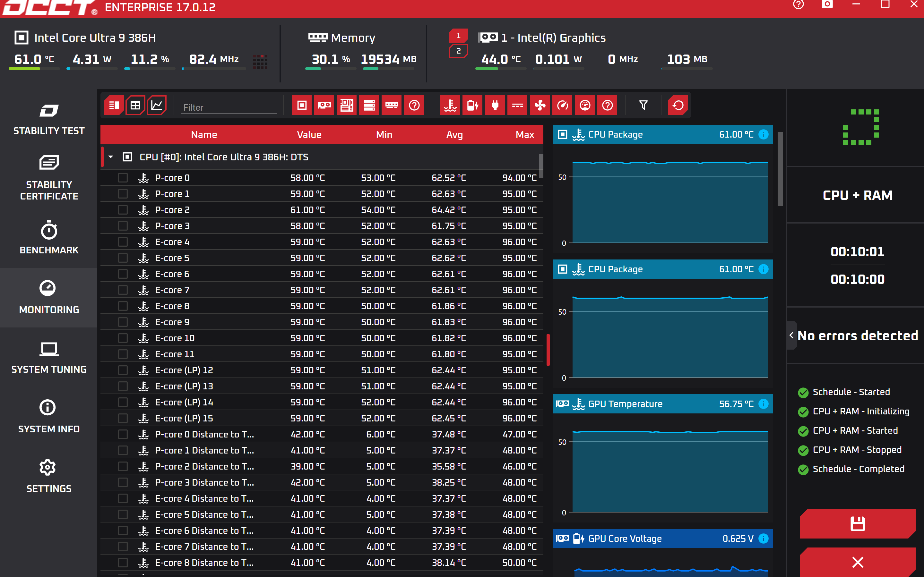The image size is (924, 577).
Task: Toggle the memory sensor filter
Action: coord(392,105)
